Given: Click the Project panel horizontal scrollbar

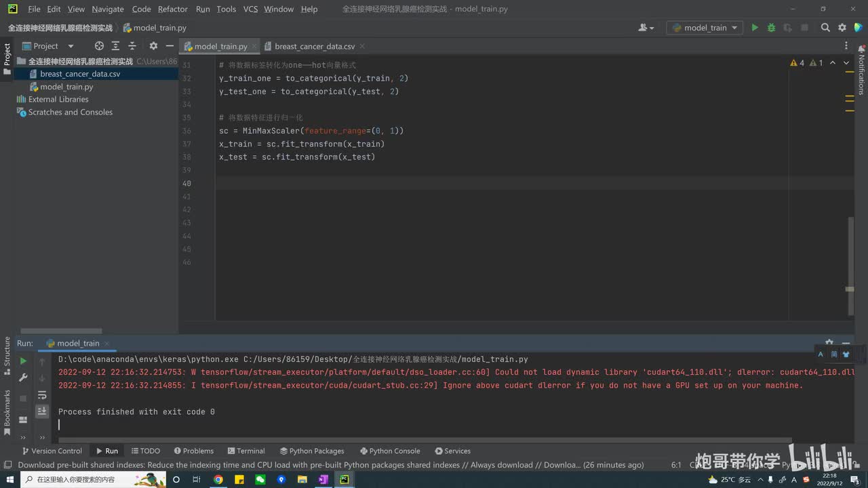Looking at the screenshot, I should click(x=61, y=331).
